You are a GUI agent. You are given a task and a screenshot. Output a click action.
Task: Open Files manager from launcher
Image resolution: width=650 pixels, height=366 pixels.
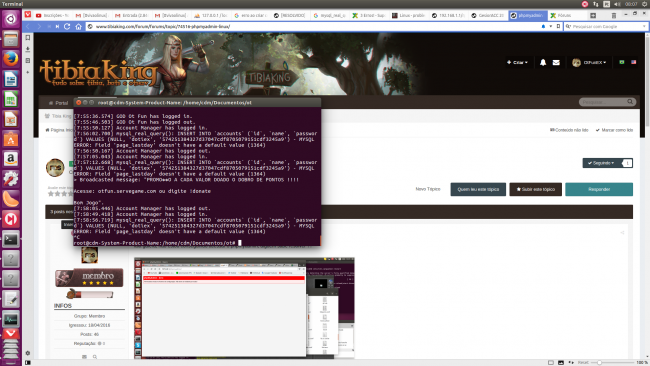pyautogui.click(x=11, y=39)
